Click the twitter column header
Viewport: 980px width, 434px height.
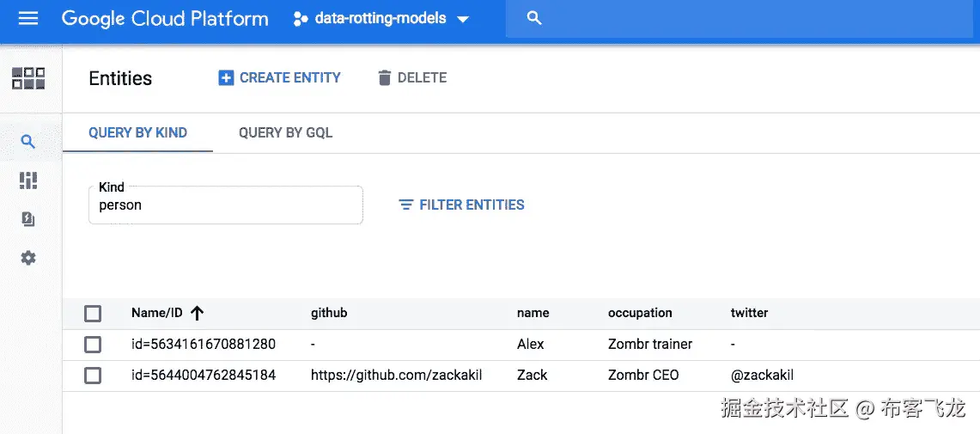coord(749,313)
